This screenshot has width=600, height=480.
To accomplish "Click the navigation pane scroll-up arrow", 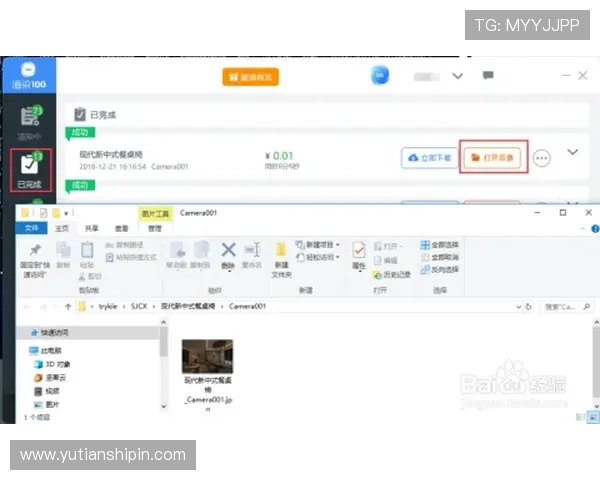I will [x=164, y=322].
